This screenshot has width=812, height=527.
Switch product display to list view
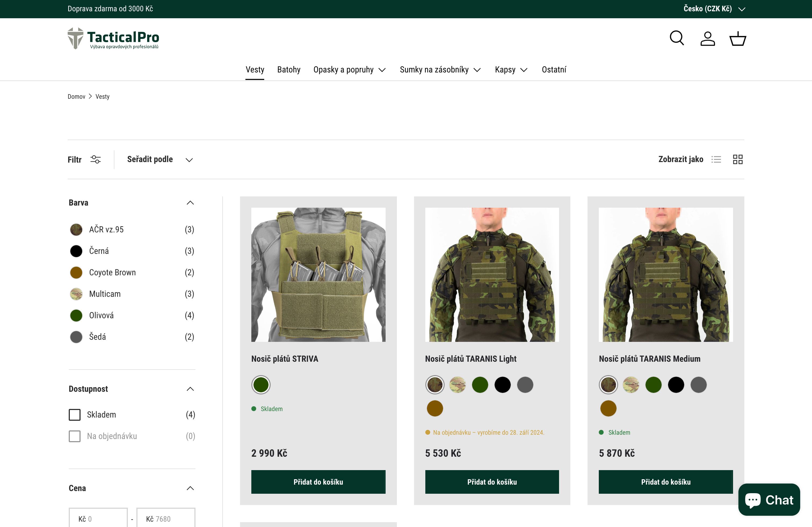(x=716, y=159)
